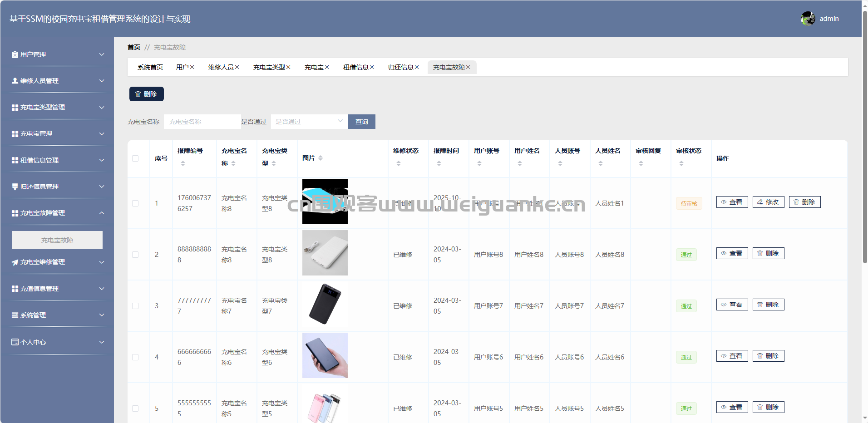This screenshot has height=423, width=868.
Task: Click the admin avatar icon
Action: click(808, 19)
